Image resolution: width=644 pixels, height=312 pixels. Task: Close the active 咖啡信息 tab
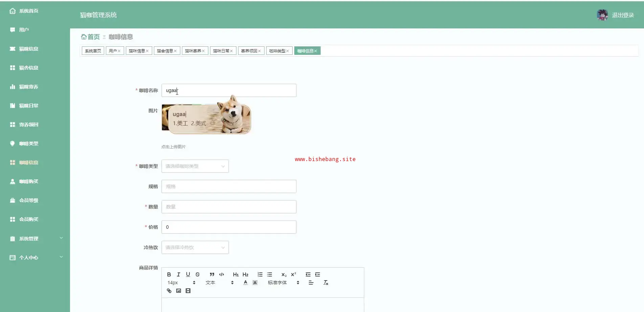[x=316, y=51]
